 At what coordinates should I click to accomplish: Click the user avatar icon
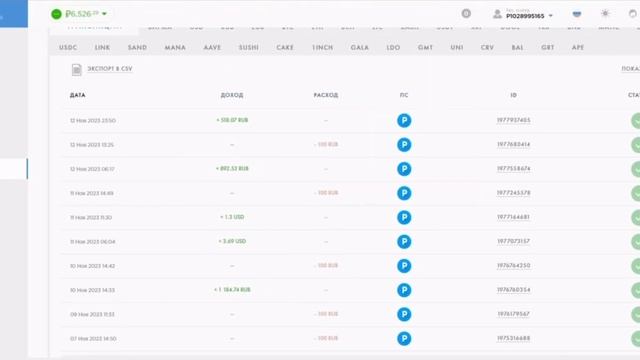(497, 14)
